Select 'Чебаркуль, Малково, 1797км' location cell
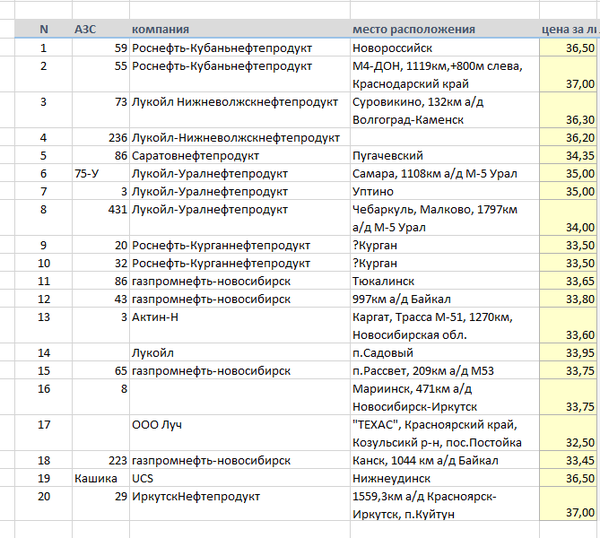Viewport: 600px width, 538px height. coord(445,218)
